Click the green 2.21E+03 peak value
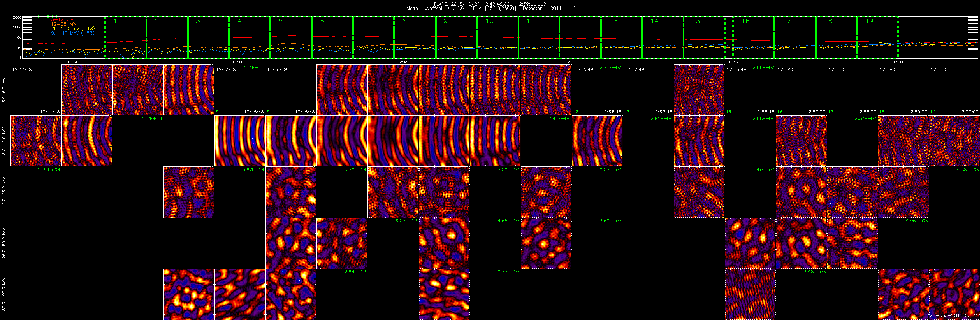980x320 pixels. pyautogui.click(x=253, y=68)
